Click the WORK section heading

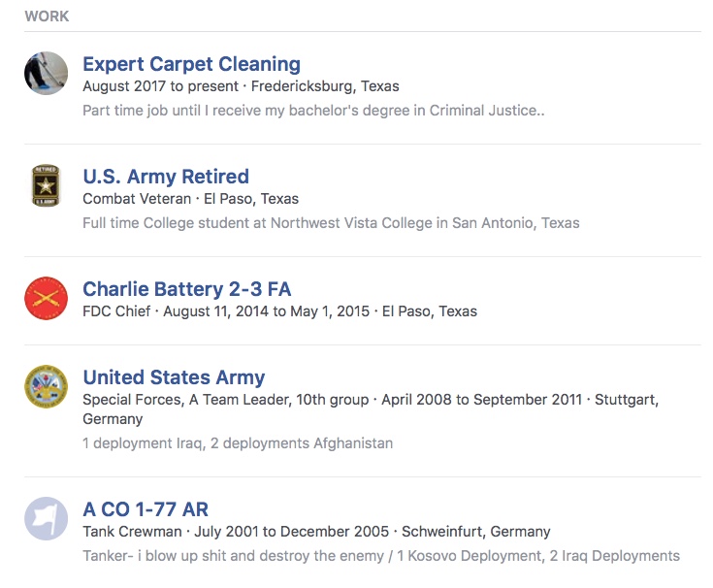coord(47,16)
